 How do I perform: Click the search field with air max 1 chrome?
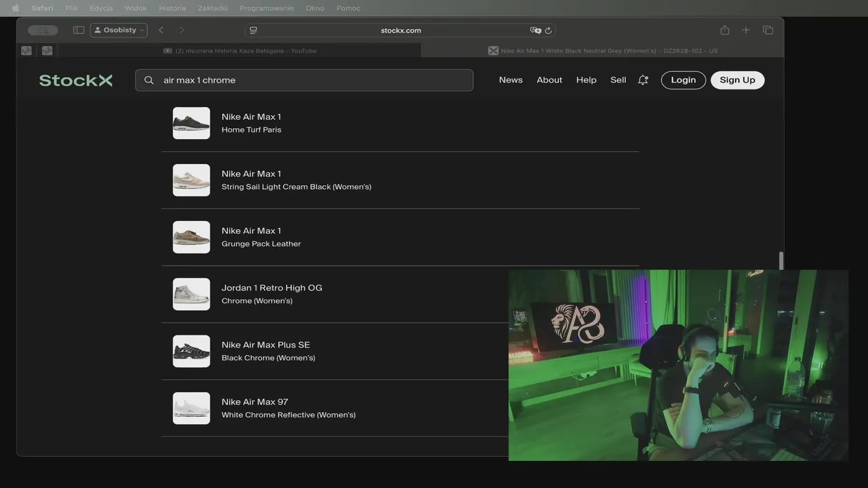coord(304,80)
